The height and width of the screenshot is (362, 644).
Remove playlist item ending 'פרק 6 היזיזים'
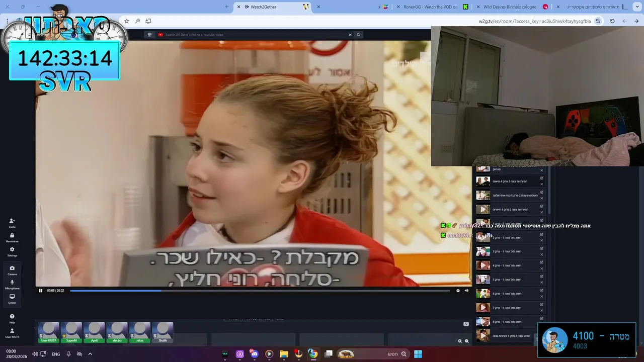[x=542, y=212]
